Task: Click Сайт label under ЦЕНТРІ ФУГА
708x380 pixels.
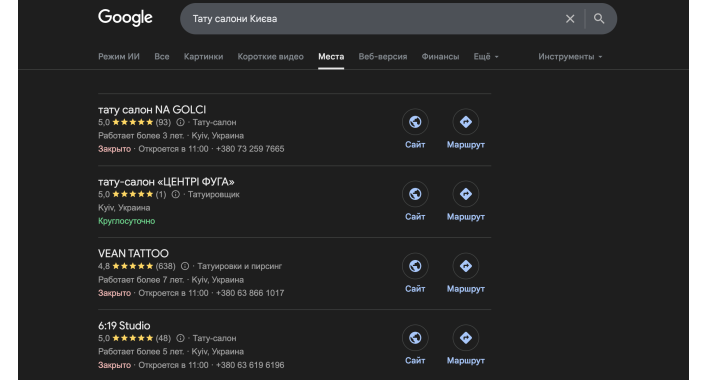Action: 415,217
